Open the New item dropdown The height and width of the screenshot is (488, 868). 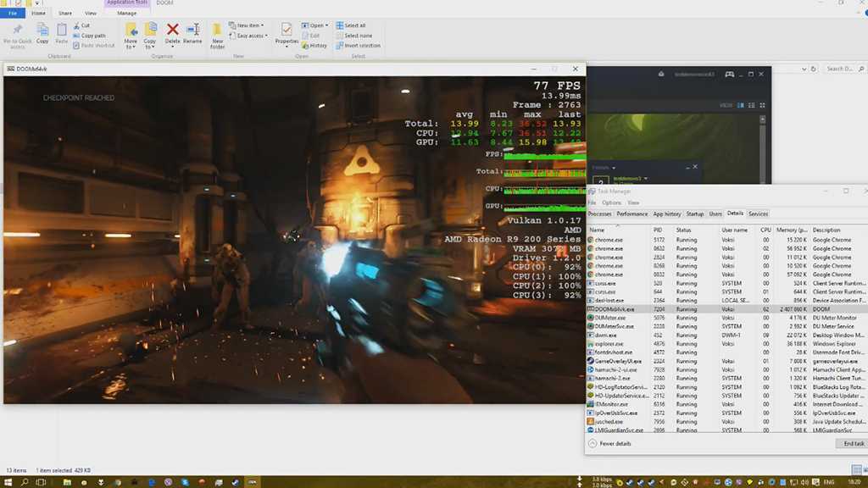click(247, 25)
